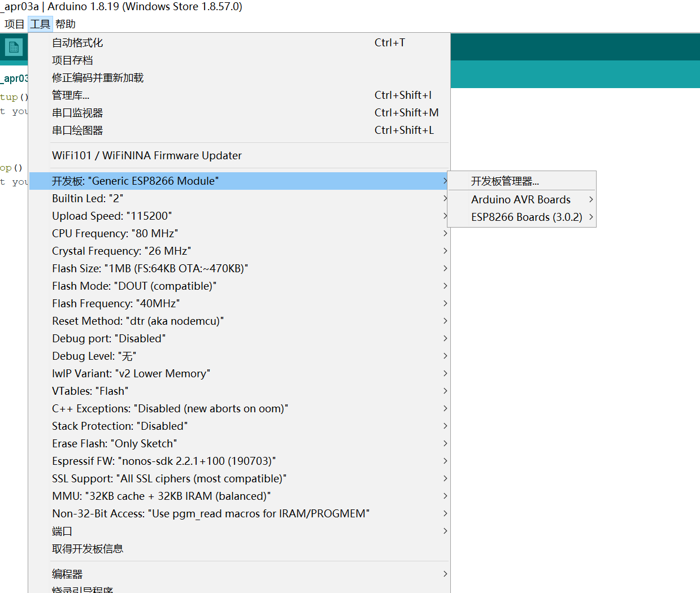
Task: Select 烧录引导程序 burn bootloader entry
Action: point(239,588)
